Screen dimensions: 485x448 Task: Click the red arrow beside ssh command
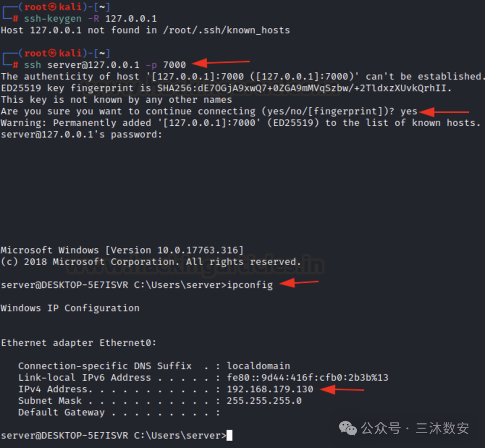click(221, 63)
